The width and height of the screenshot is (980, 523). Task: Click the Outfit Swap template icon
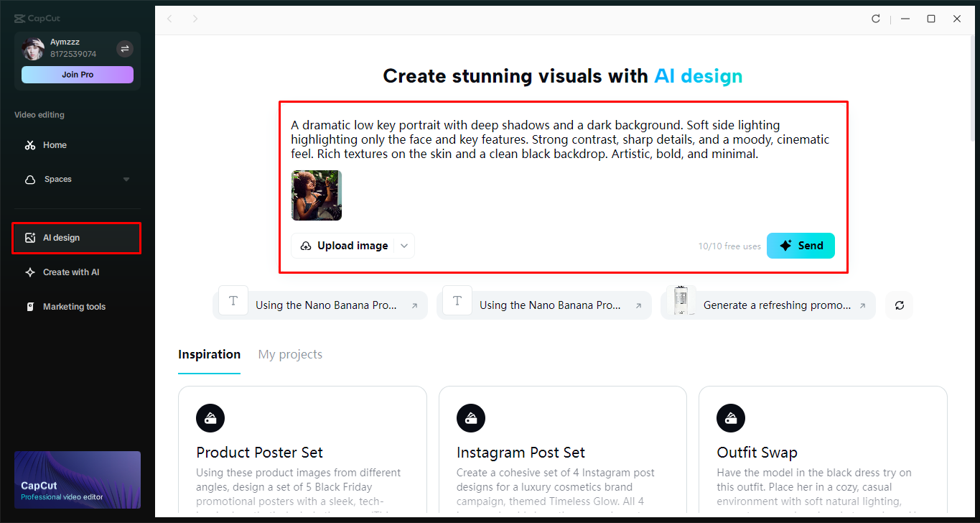click(x=730, y=417)
